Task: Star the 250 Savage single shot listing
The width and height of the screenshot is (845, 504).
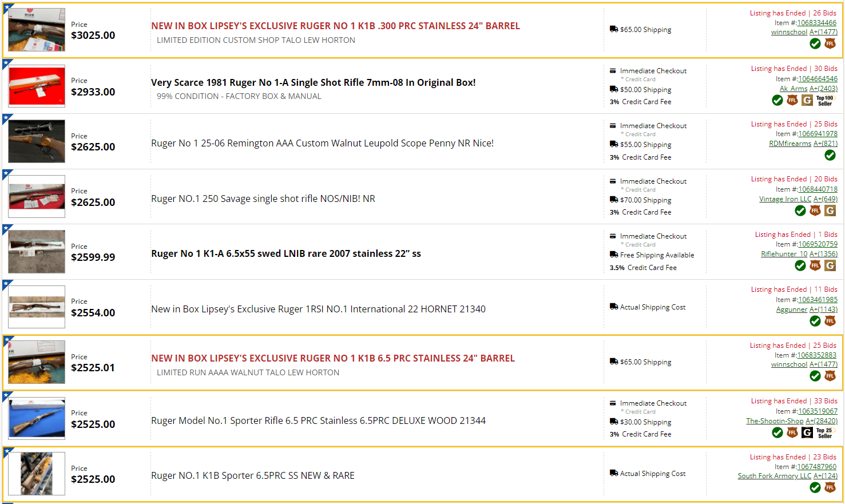Action: tap(7, 174)
